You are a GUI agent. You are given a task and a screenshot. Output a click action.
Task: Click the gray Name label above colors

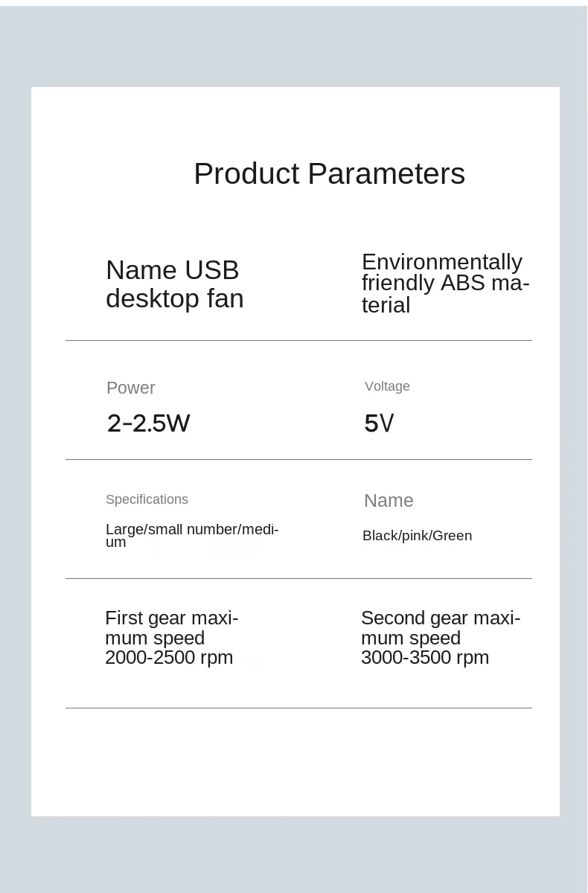[389, 501]
